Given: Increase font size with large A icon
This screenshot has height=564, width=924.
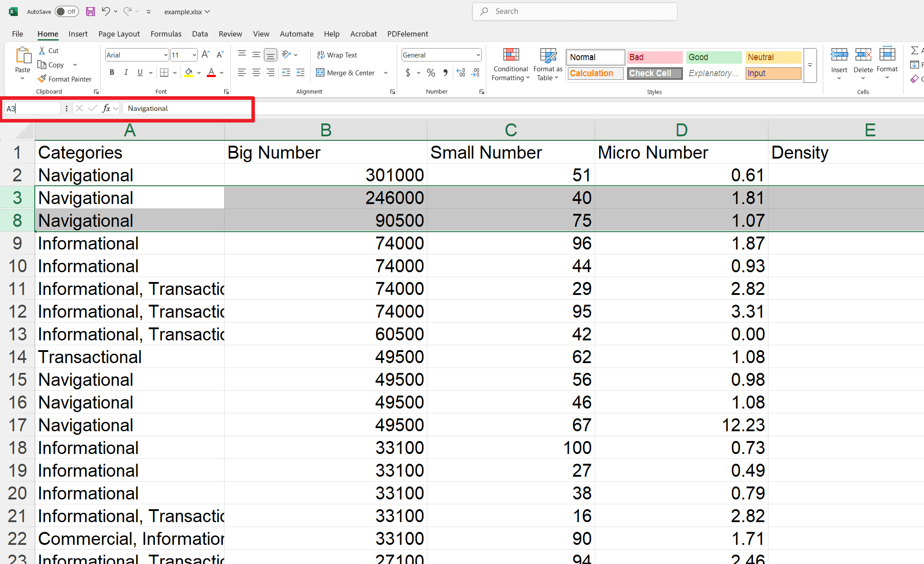Looking at the screenshot, I should coord(205,55).
